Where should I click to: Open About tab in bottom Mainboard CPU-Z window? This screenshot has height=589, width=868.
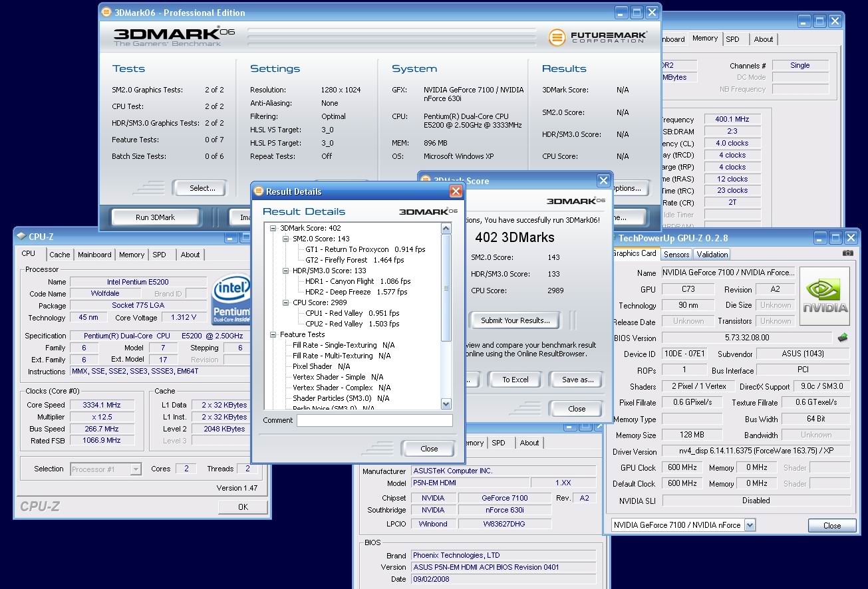(x=529, y=443)
